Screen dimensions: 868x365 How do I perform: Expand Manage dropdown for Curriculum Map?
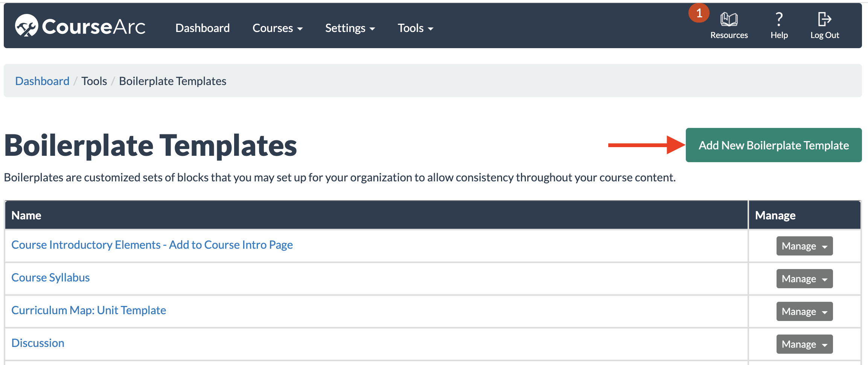(804, 312)
